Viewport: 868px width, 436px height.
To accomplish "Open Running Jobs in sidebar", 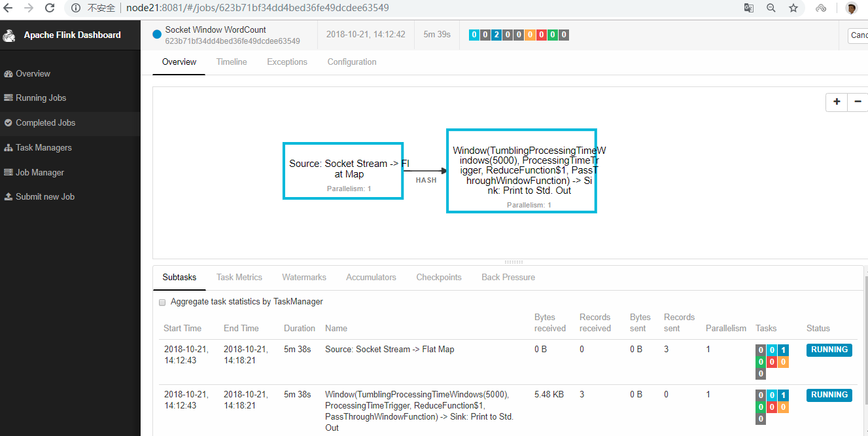I will pyautogui.click(x=41, y=98).
